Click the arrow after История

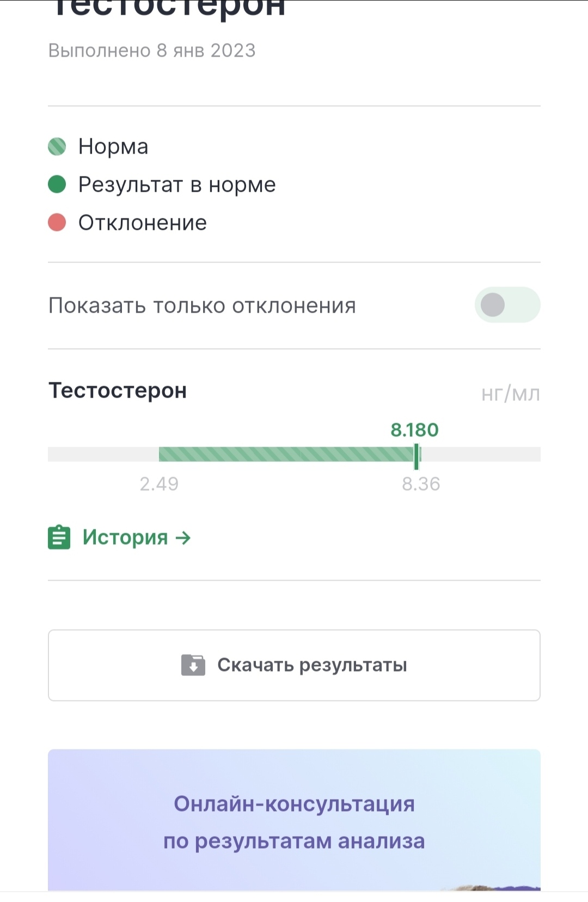pyautogui.click(x=183, y=538)
